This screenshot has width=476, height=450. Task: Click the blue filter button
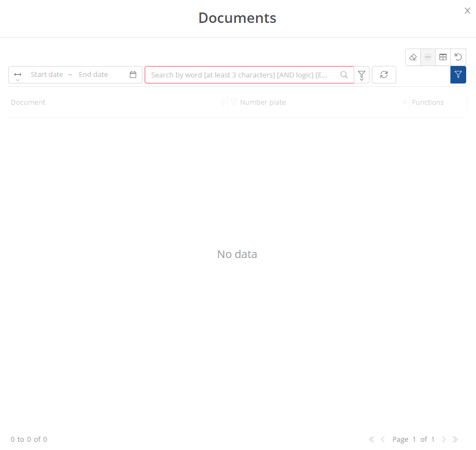458,75
